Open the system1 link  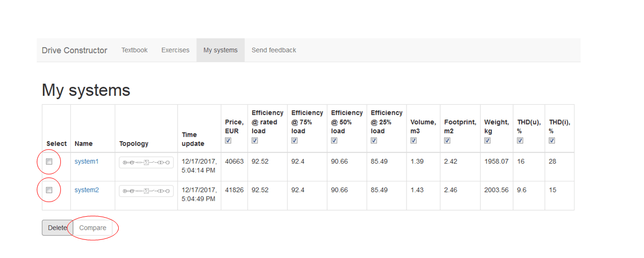(87, 162)
